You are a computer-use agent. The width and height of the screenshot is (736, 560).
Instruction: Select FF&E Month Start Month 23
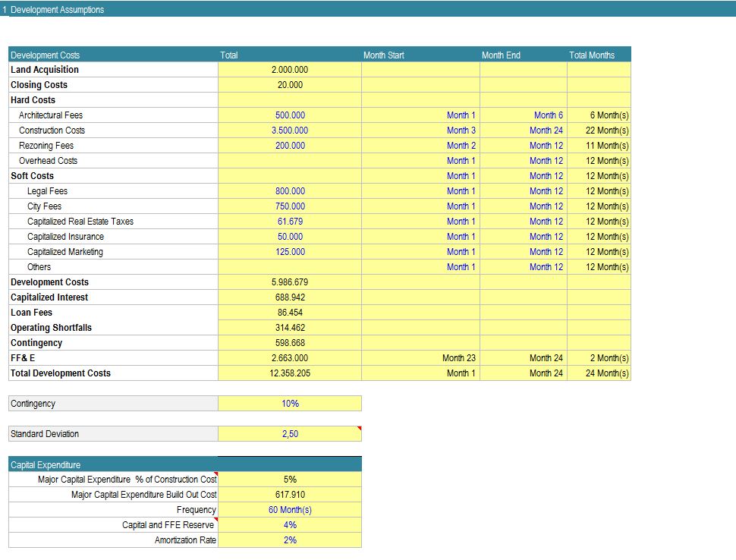click(420, 357)
